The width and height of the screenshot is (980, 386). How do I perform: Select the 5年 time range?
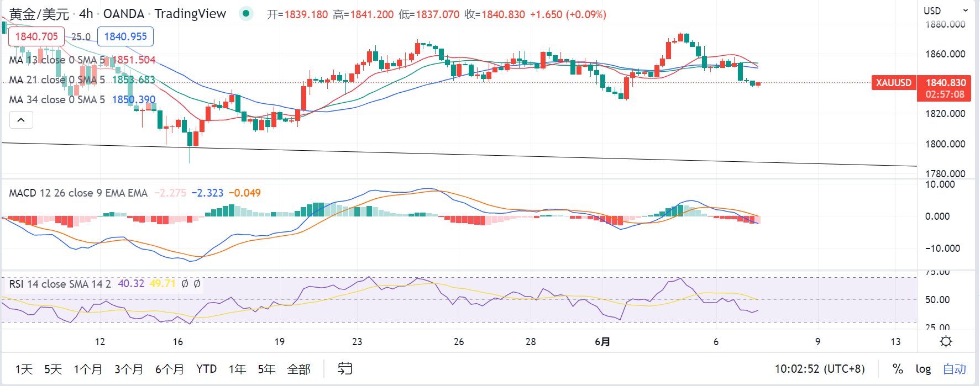click(266, 369)
